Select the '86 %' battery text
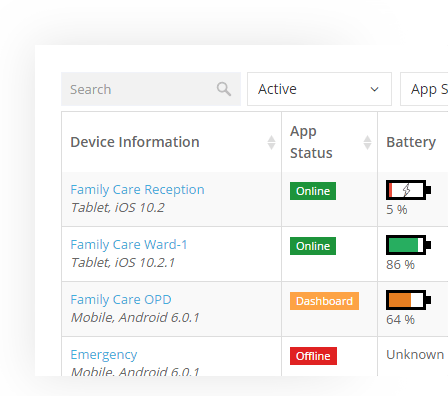The height and width of the screenshot is (396, 448). (x=400, y=265)
